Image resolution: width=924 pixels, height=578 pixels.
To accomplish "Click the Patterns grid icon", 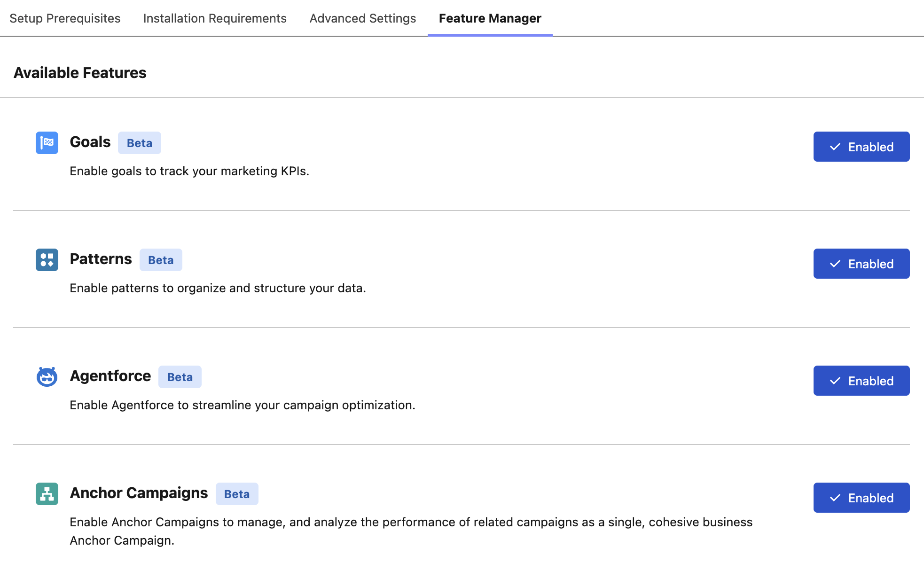I will [47, 260].
